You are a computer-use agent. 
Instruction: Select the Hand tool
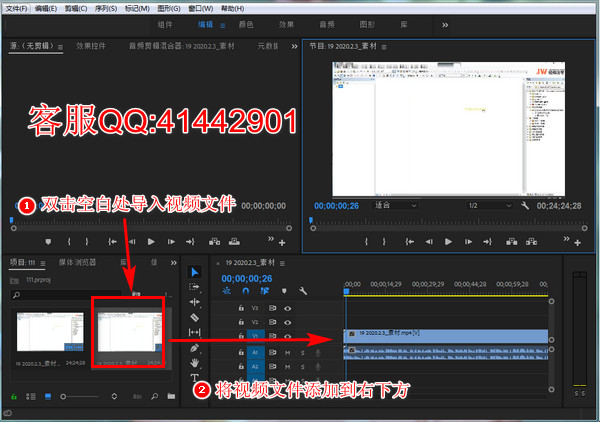click(x=194, y=363)
